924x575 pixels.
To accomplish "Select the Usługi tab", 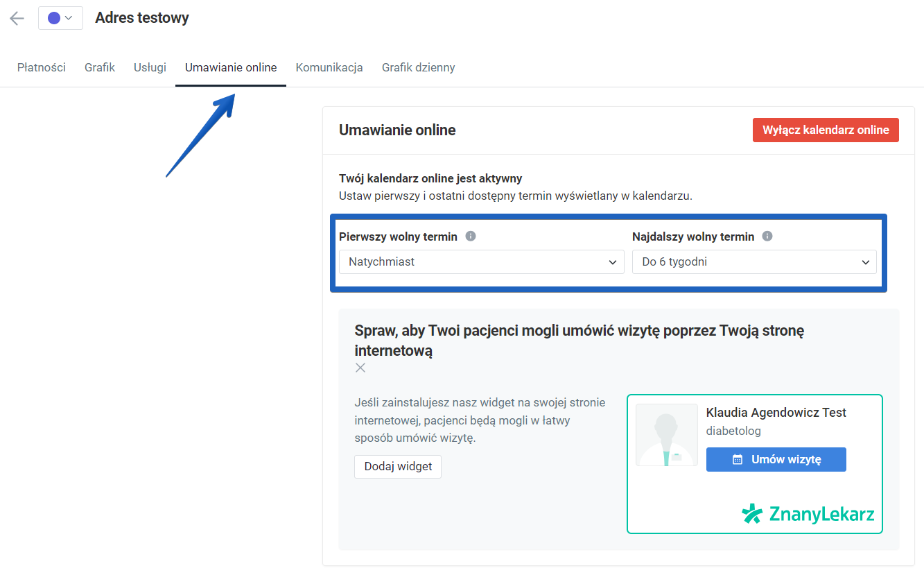I will (x=149, y=67).
